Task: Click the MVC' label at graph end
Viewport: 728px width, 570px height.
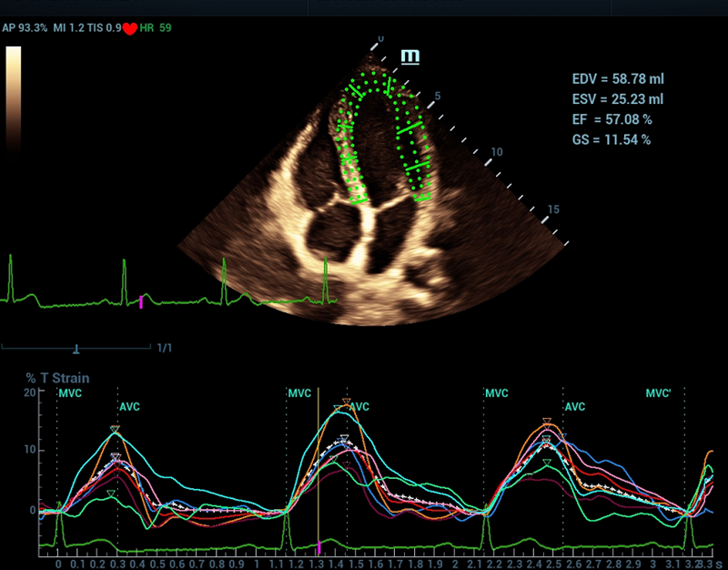Action: (x=658, y=393)
